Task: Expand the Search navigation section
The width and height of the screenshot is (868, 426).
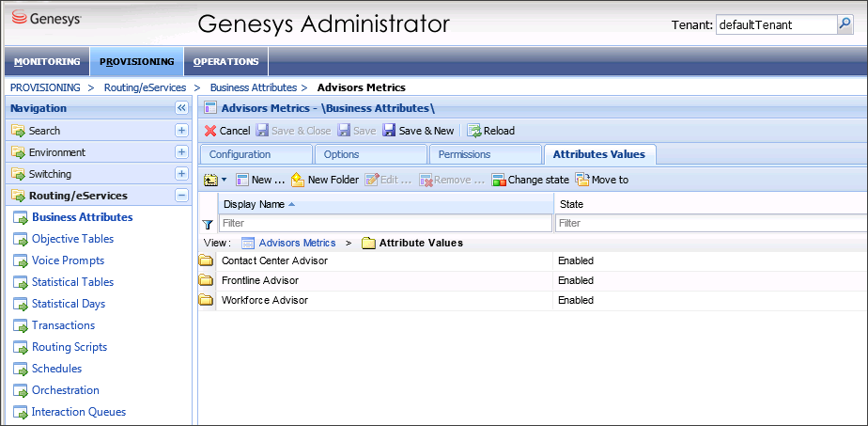Action: [181, 131]
